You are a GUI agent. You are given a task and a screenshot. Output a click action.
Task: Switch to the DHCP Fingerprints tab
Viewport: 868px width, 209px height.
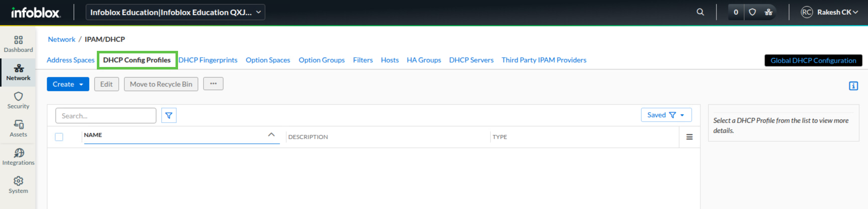[208, 60]
